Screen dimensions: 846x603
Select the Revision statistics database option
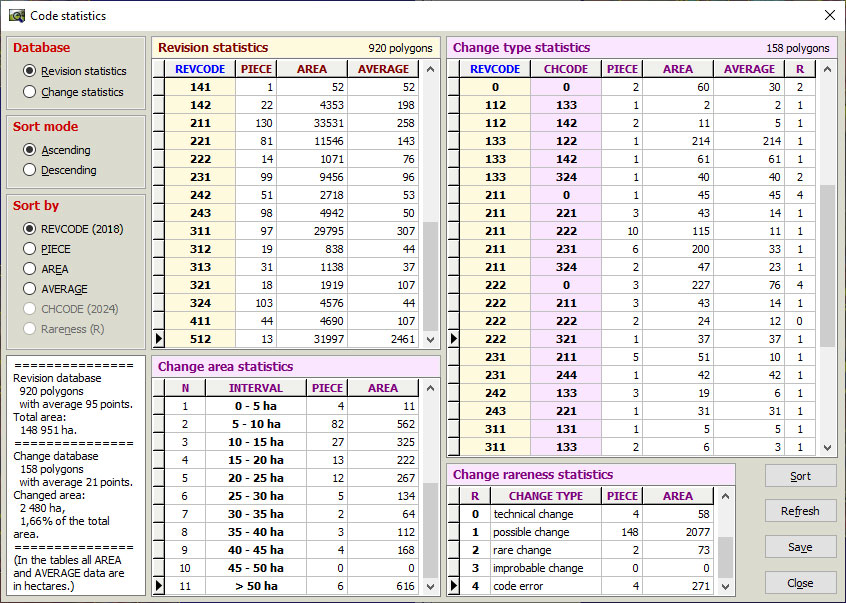pyautogui.click(x=30, y=71)
